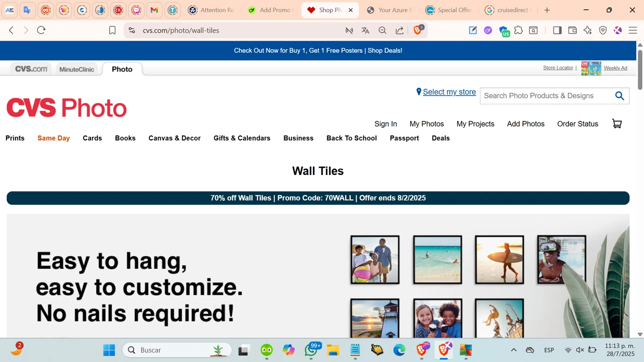
Task: Click the store location pin icon
Action: pos(419,92)
